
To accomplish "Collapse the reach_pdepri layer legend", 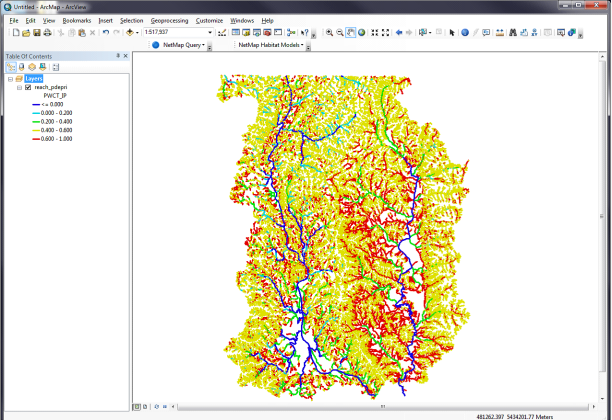I will click(19, 88).
